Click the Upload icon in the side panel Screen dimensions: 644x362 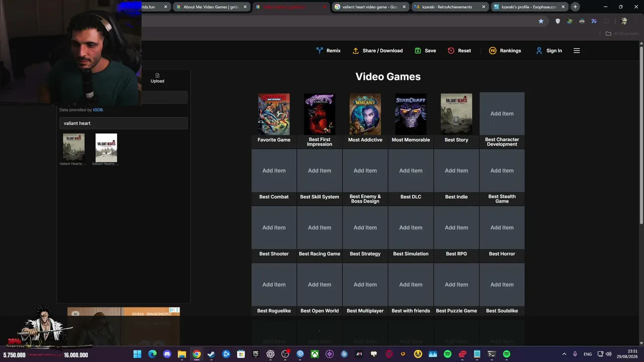(x=157, y=75)
